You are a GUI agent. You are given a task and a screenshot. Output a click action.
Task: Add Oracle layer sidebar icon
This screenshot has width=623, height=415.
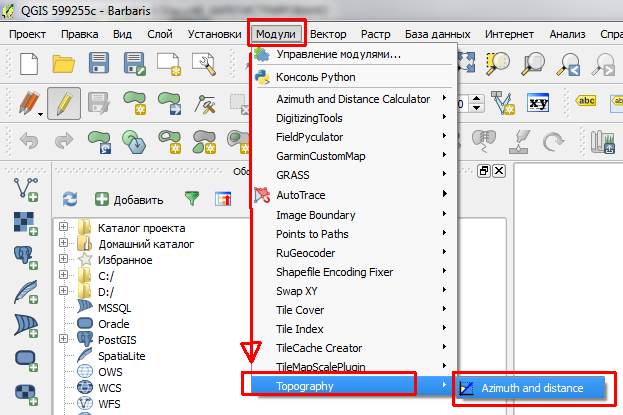pos(26,361)
